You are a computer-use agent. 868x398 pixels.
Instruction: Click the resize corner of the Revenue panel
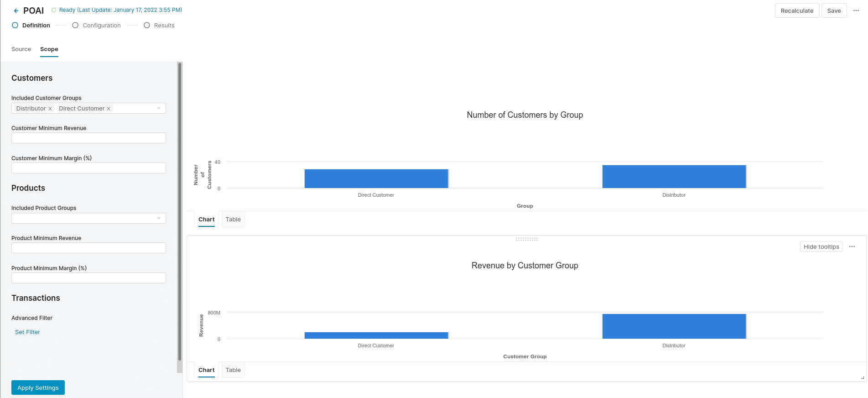862,377
